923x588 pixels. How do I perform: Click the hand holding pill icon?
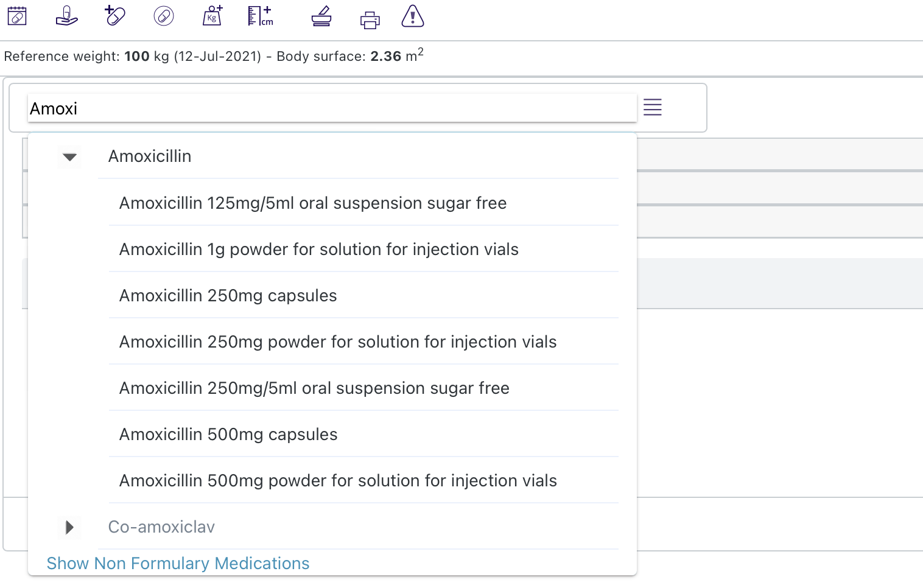coord(66,16)
